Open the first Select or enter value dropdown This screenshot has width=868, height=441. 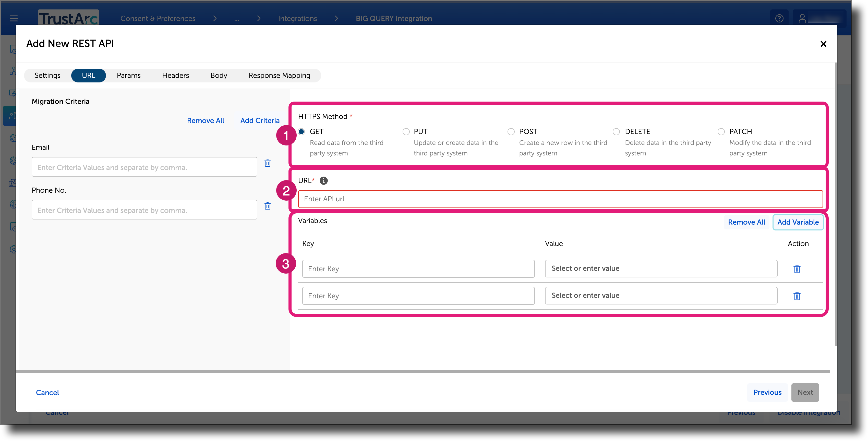click(x=661, y=268)
